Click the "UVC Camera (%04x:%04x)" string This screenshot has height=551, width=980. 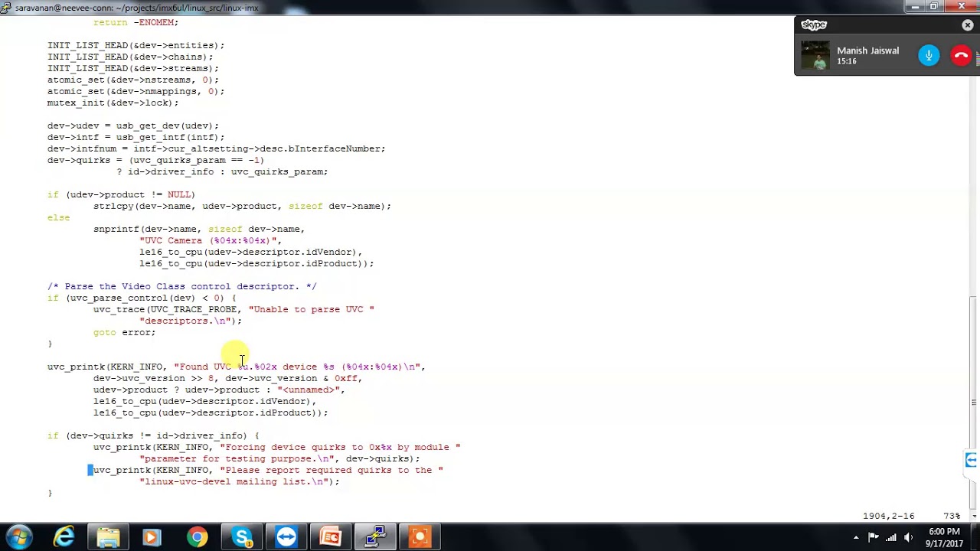[x=207, y=240]
